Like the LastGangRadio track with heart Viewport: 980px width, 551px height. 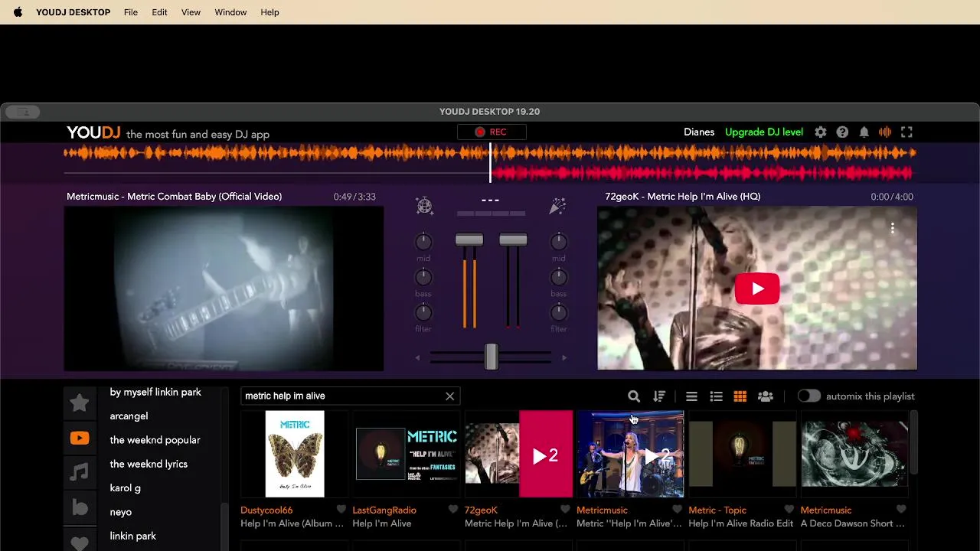coord(453,510)
